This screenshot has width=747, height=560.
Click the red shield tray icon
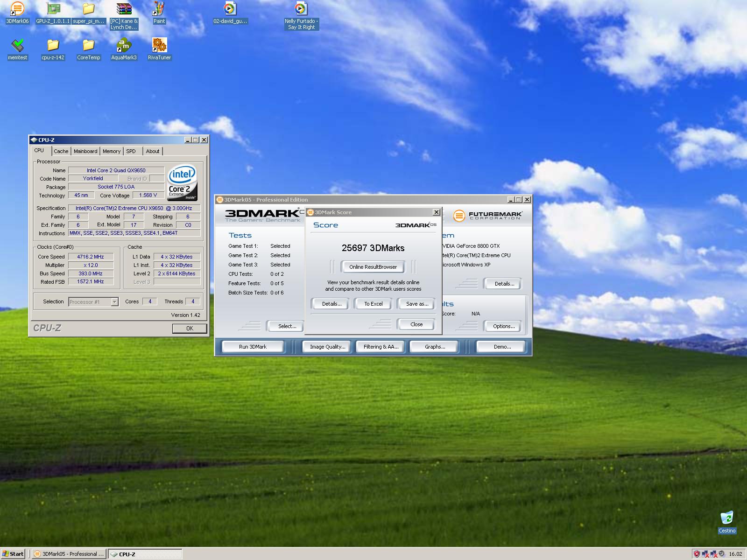pos(697,554)
